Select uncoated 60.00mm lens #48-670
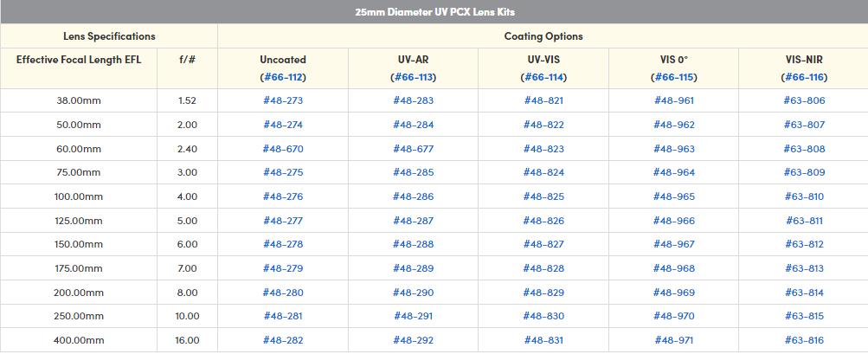Image resolution: width=868 pixels, height=354 pixels. click(x=283, y=149)
